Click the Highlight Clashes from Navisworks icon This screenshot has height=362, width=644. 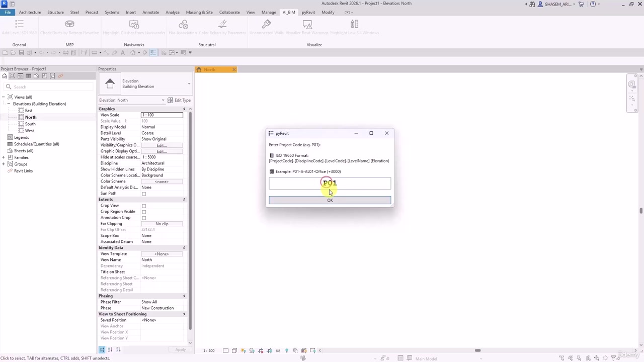134,24
